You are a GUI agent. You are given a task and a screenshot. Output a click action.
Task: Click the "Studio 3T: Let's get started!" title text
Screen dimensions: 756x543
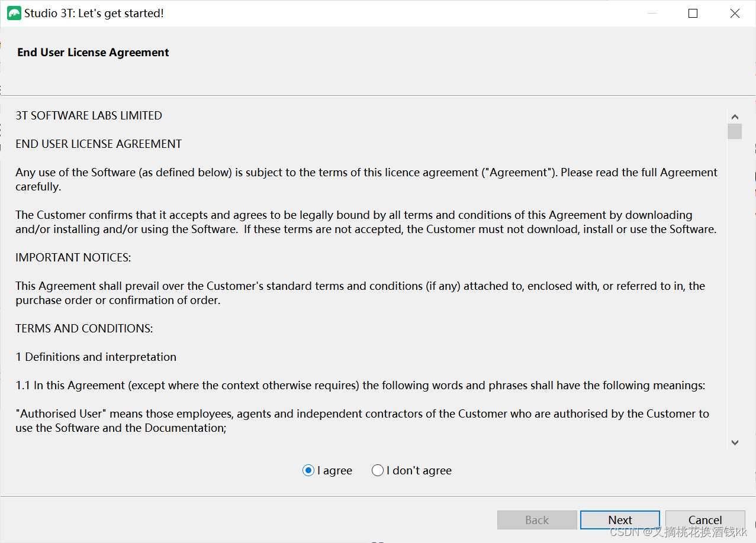94,13
